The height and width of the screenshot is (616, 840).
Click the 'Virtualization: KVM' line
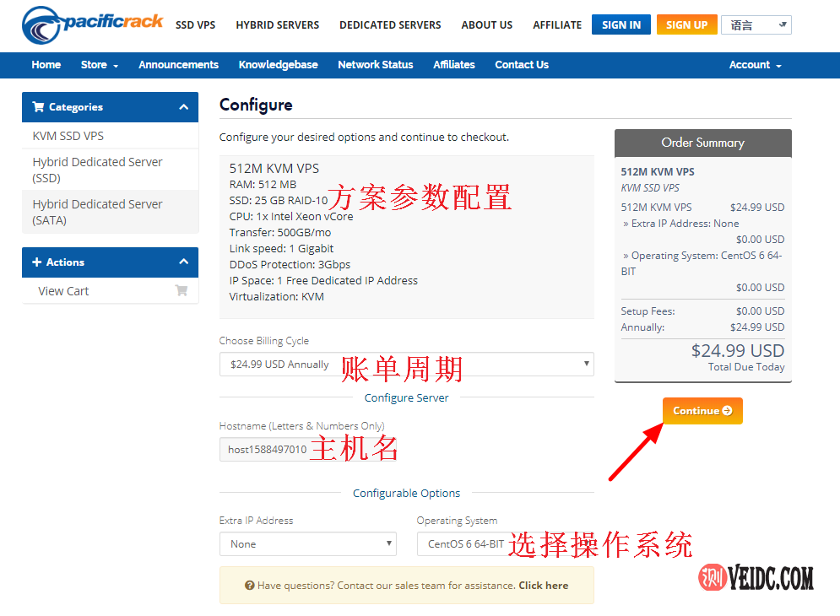pyautogui.click(x=276, y=297)
